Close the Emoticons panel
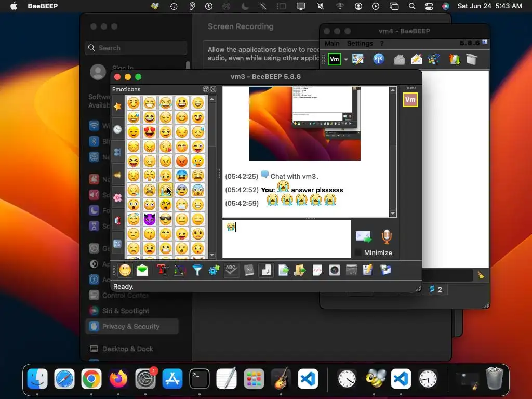This screenshot has width=532, height=399. 213,89
